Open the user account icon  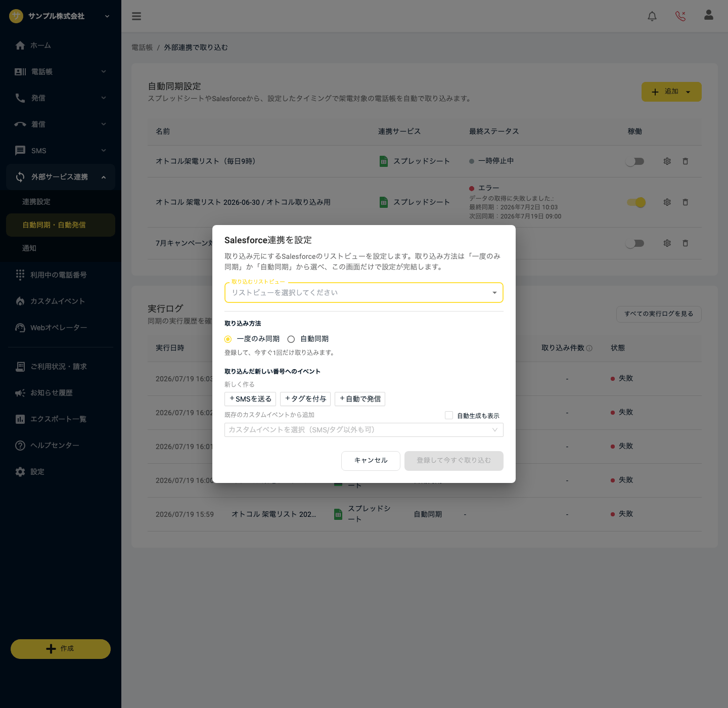709,15
